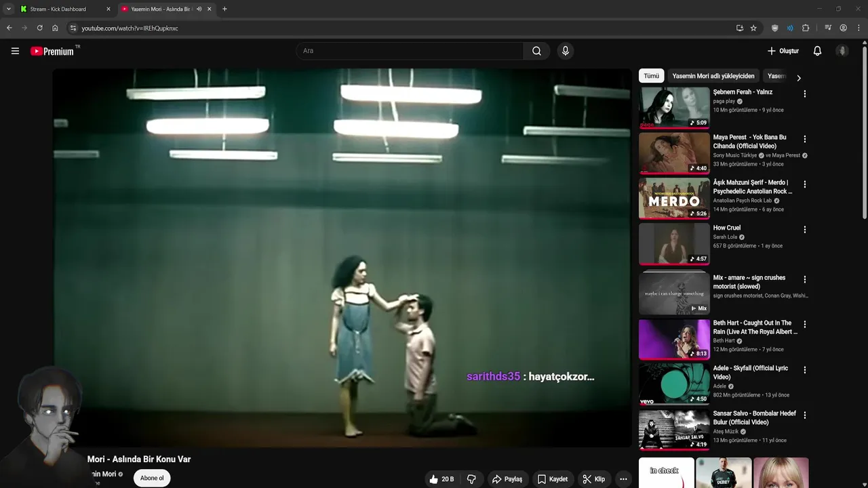Open options for Adele - Skyfall video

point(805,370)
